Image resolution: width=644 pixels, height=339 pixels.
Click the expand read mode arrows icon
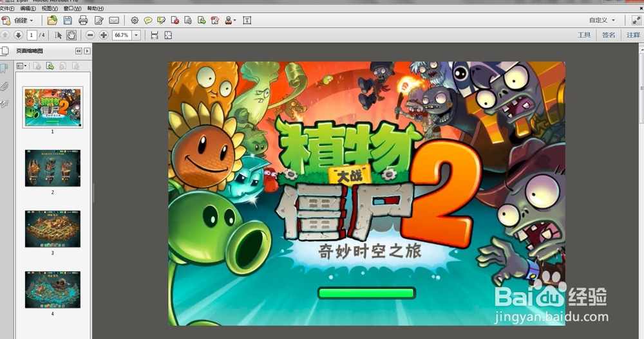click(x=636, y=20)
